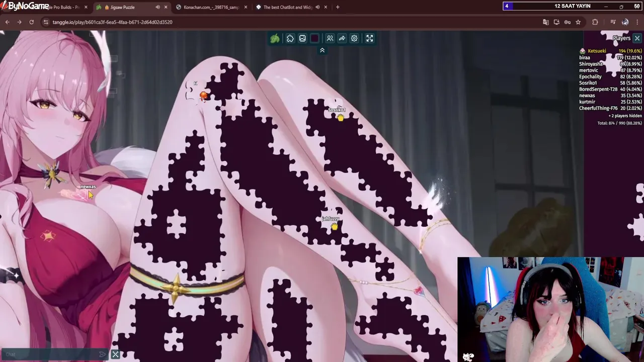Click the jahfuzzy player cursor
644x362 pixels.
tap(335, 226)
